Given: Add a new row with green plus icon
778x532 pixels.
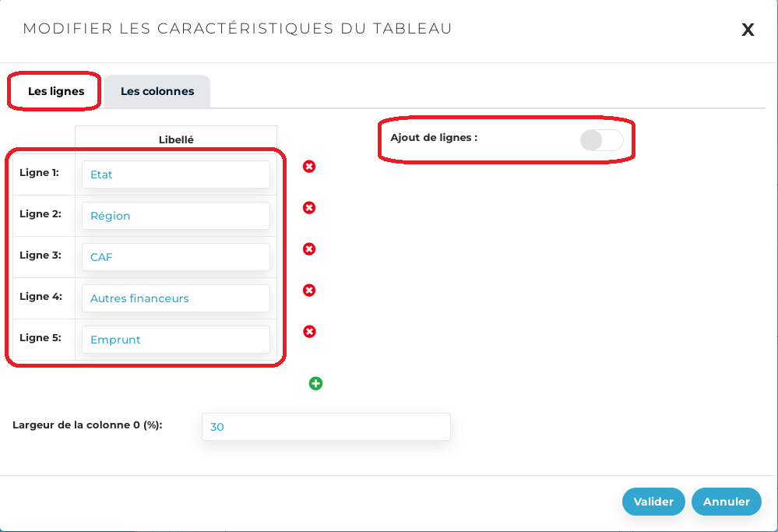Looking at the screenshot, I should coord(315,383).
